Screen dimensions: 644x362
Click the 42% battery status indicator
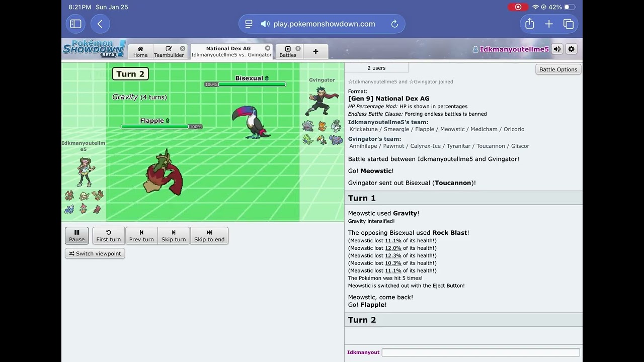pos(562,7)
